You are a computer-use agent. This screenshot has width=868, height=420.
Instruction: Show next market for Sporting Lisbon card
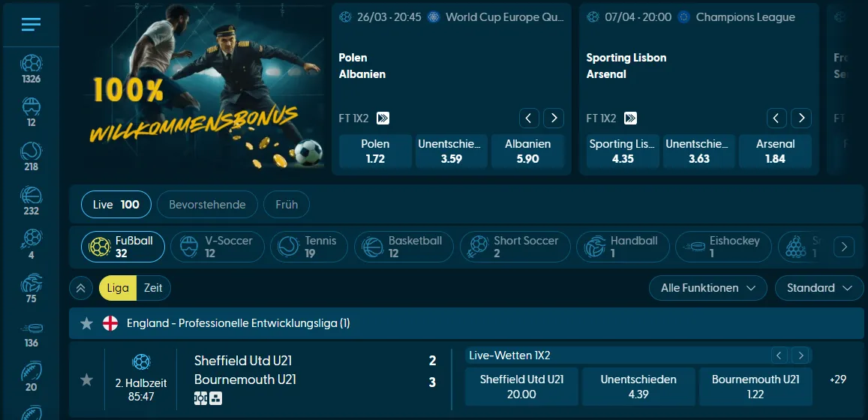(801, 118)
